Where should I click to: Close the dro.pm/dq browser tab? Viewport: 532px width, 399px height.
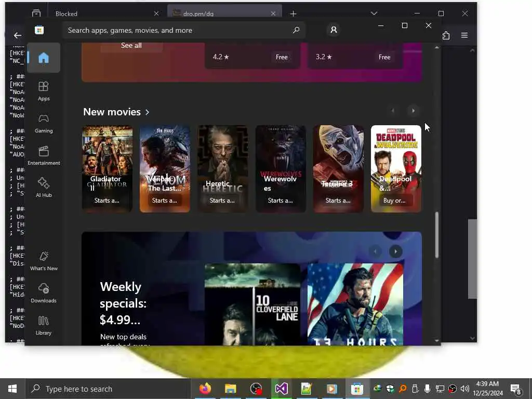coord(273,14)
